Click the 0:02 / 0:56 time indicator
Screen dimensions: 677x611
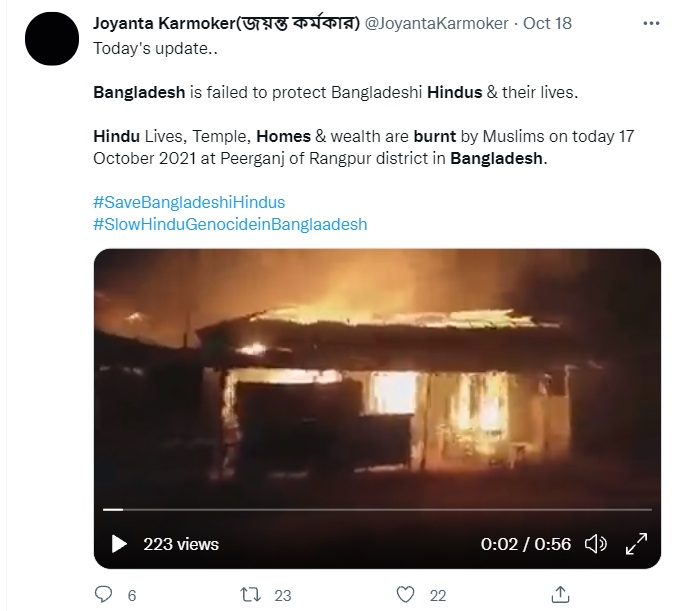[525, 544]
